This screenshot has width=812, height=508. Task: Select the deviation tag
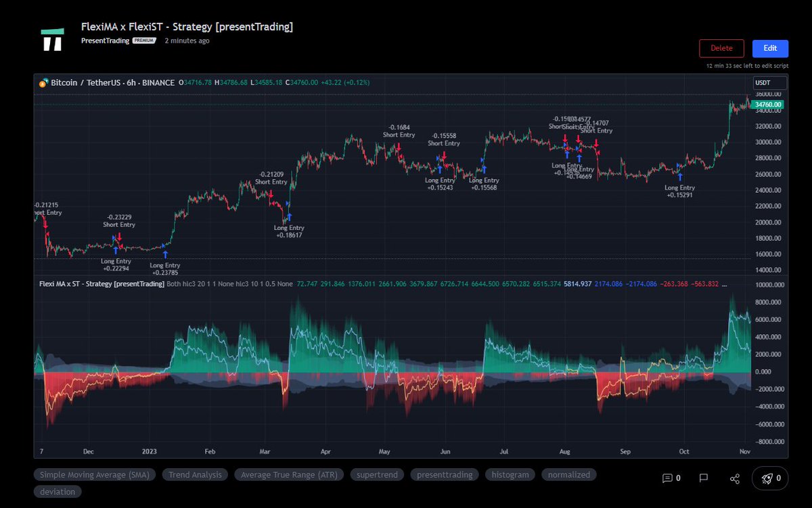[58, 492]
